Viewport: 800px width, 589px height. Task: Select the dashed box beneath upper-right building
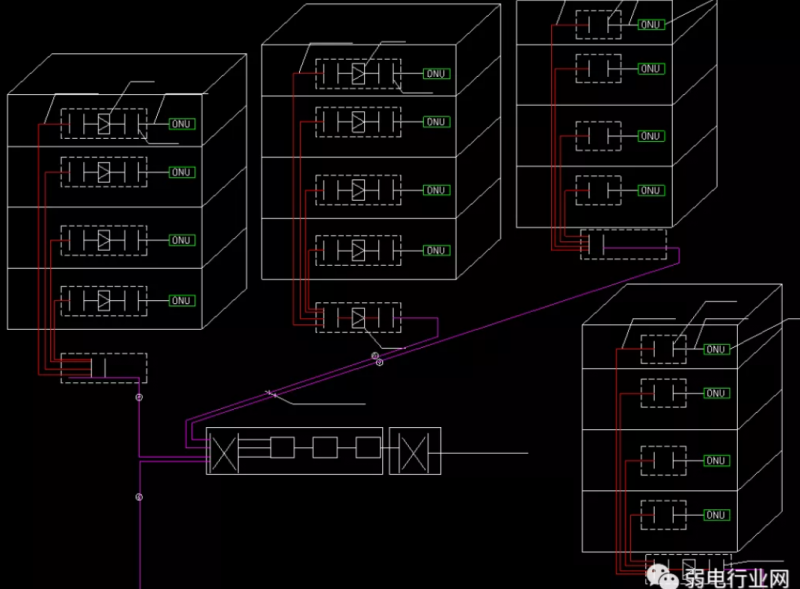[x=623, y=244]
